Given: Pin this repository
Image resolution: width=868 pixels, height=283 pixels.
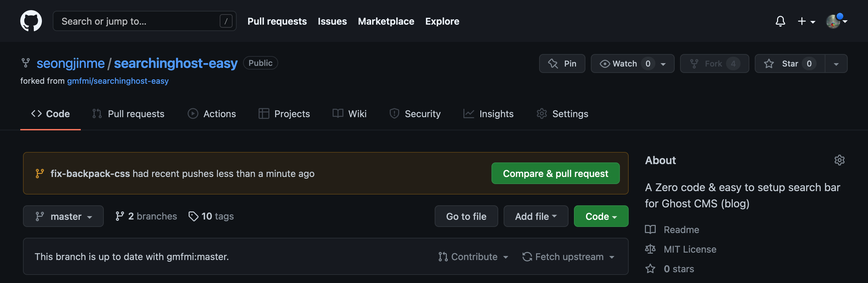Looking at the screenshot, I should tap(562, 63).
